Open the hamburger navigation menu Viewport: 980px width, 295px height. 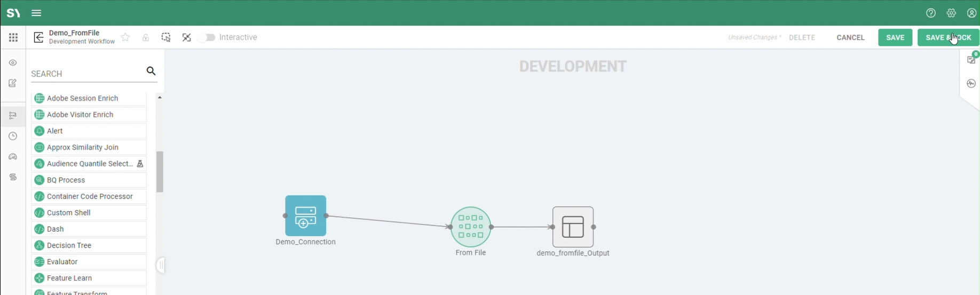pos(36,13)
